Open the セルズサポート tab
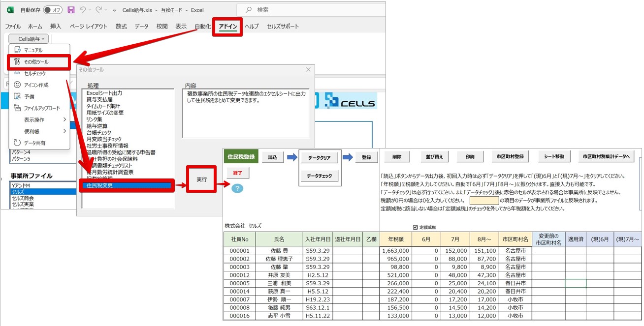 (283, 27)
